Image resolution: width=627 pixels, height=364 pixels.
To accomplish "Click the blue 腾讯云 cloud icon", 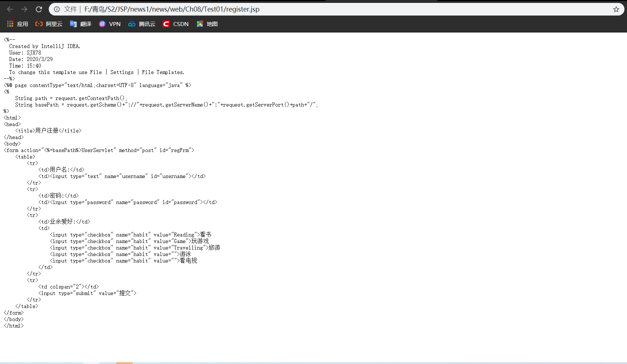I will coord(131,24).
